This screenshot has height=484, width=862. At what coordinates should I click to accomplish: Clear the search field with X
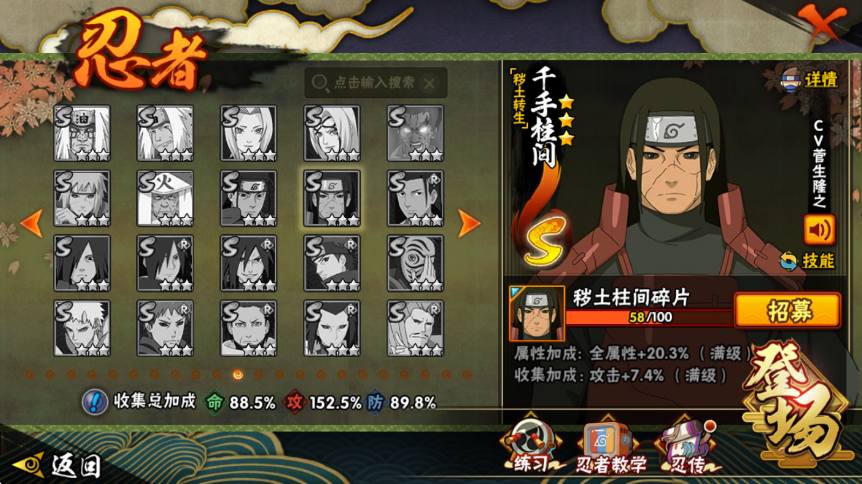(x=429, y=84)
